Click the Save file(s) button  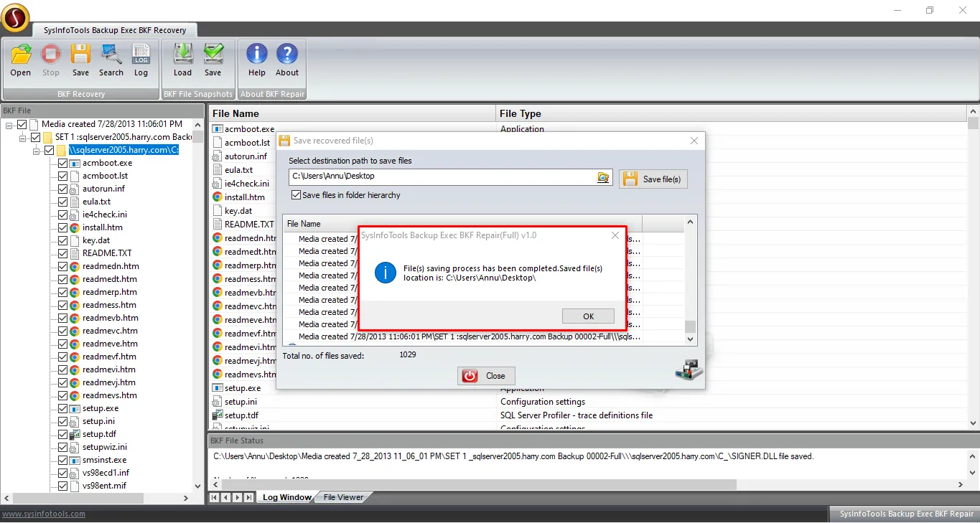(653, 179)
